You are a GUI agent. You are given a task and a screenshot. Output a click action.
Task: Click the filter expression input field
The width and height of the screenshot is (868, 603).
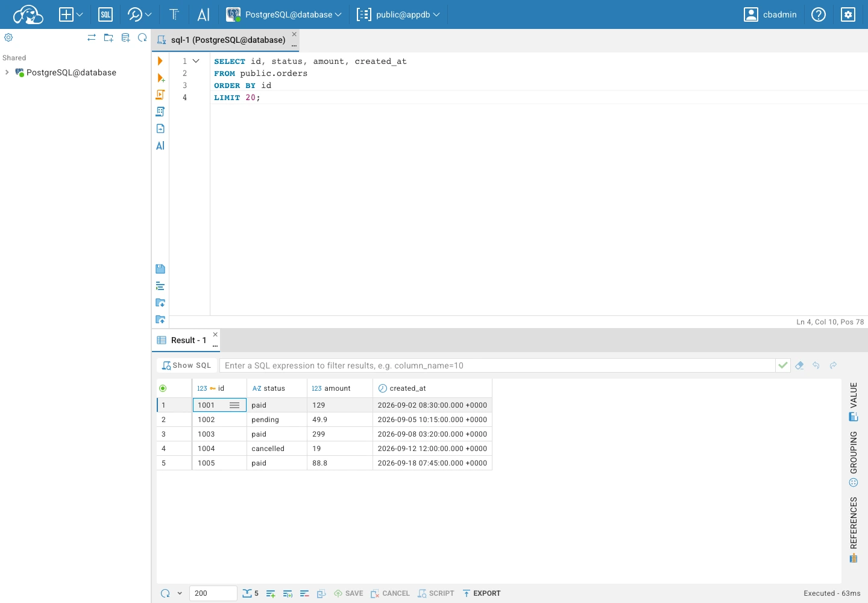point(497,365)
